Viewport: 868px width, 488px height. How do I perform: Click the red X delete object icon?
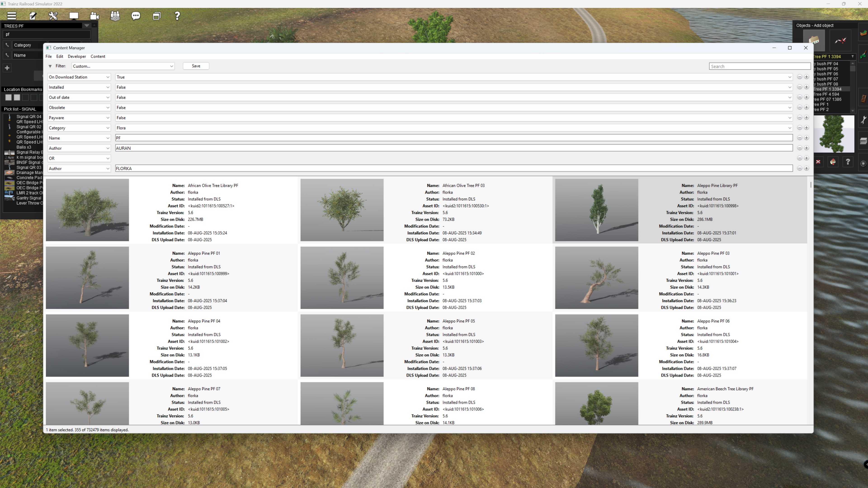pos(818,162)
